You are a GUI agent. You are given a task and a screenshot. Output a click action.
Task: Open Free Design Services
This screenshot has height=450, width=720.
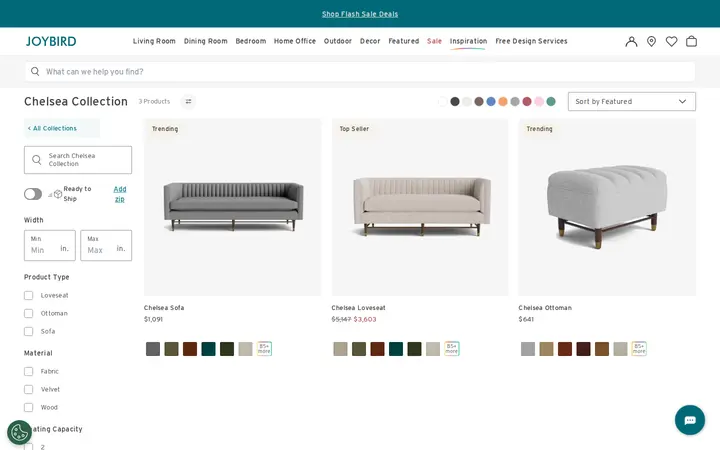point(531,41)
